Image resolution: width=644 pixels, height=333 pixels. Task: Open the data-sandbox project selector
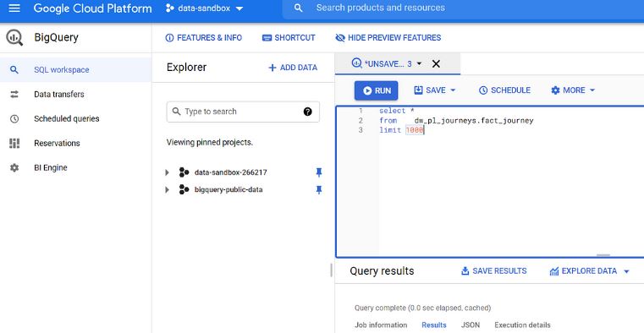[x=204, y=8]
